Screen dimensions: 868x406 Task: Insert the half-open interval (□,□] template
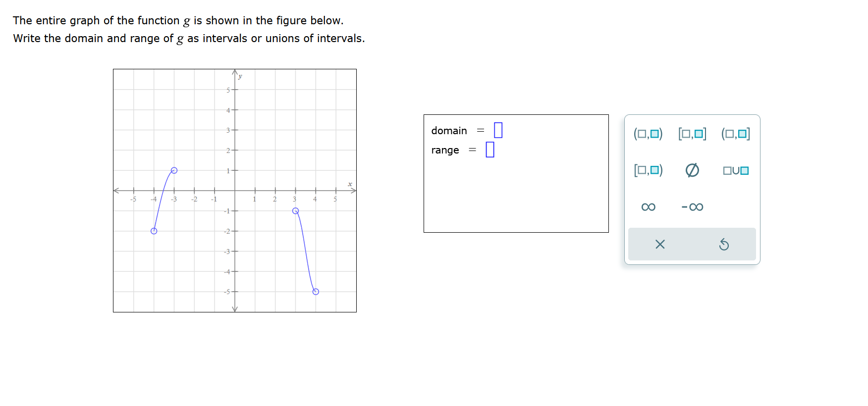click(735, 134)
